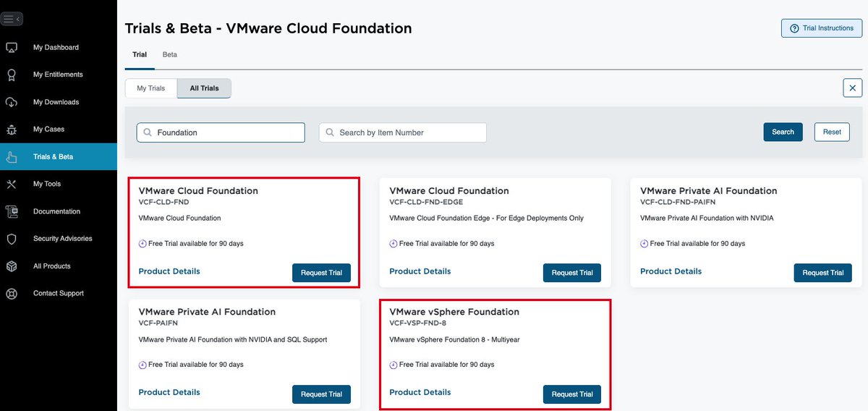
Task: Click the Trials & Beta hand icon
Action: [x=12, y=157]
